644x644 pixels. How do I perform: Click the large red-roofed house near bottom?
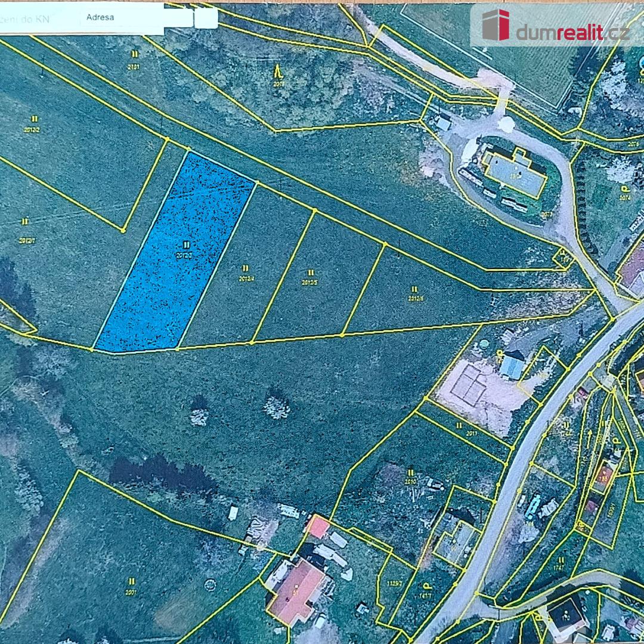pos(296,589)
